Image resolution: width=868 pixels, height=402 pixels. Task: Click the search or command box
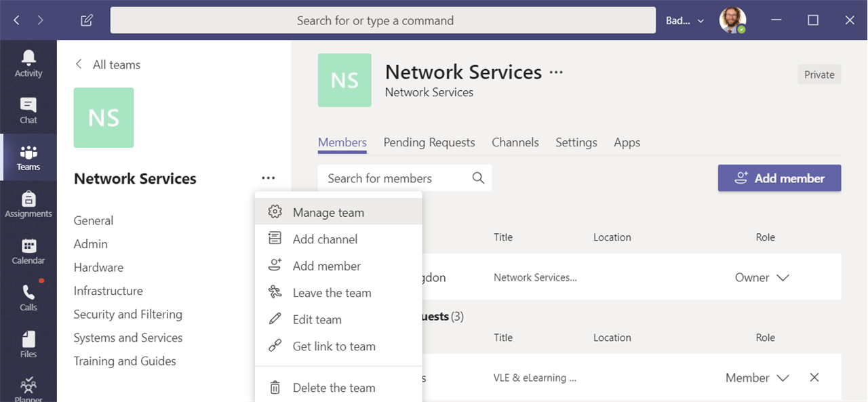point(383,20)
